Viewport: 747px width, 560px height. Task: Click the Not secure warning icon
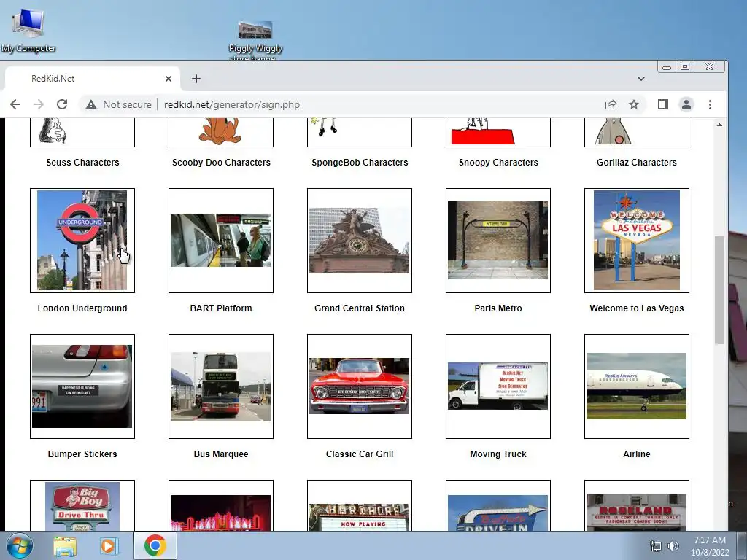click(x=91, y=104)
